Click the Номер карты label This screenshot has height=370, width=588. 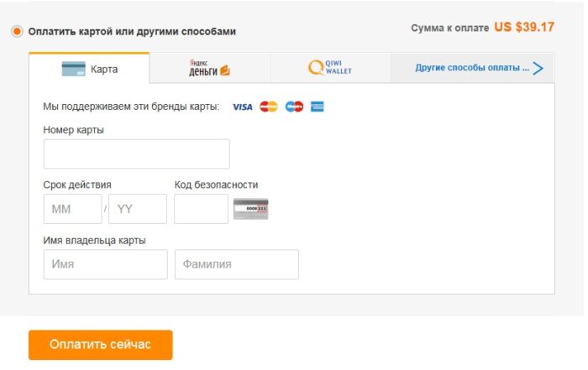click(74, 130)
